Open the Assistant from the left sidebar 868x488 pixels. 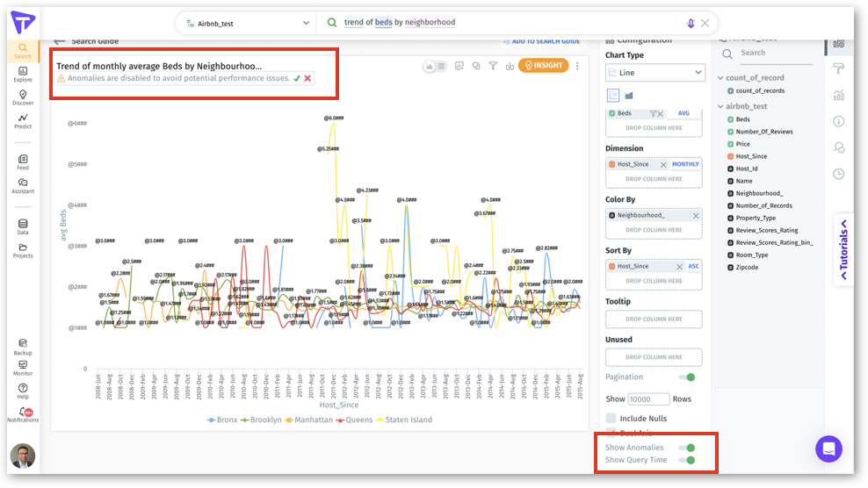click(23, 186)
